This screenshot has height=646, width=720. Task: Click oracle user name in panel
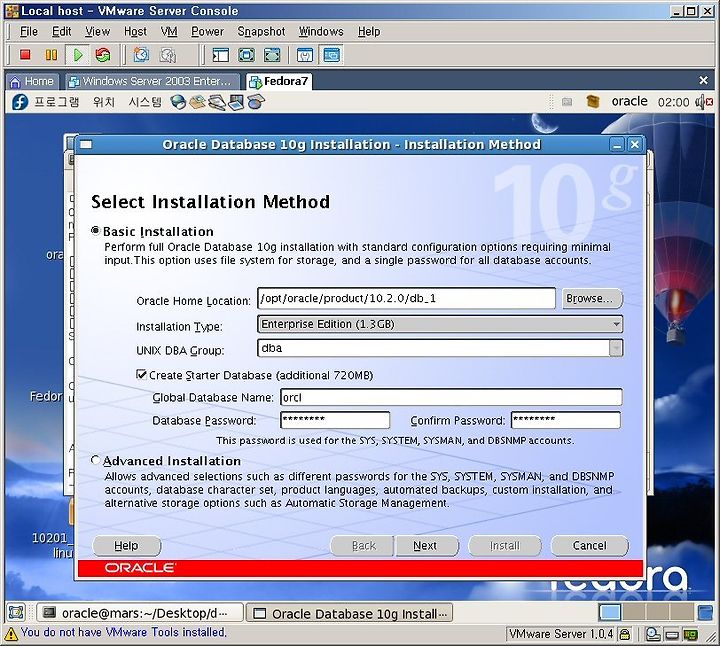[629, 101]
